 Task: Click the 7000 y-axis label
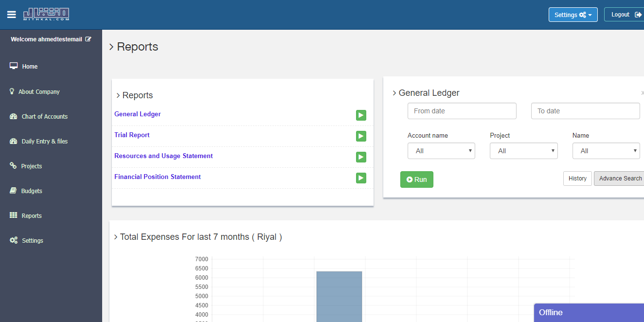[x=202, y=259]
